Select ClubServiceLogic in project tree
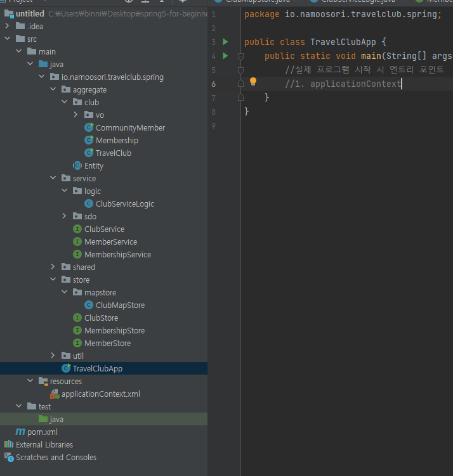Screen dimensions: 453x476 click(125, 204)
